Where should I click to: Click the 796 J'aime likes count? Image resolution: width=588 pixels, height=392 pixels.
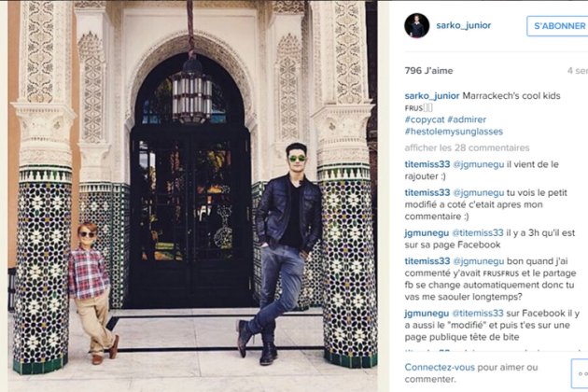[428, 71]
